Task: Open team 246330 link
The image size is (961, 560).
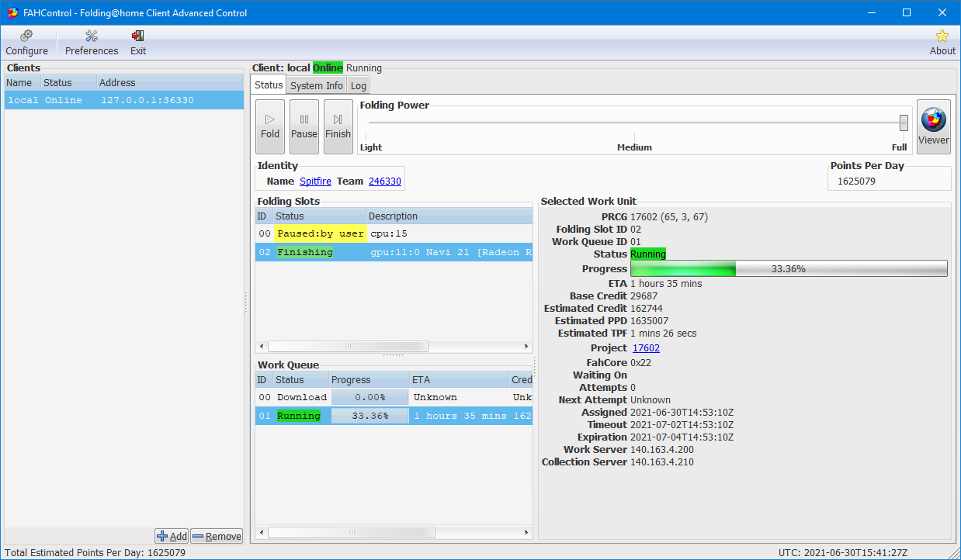Action: pos(385,181)
